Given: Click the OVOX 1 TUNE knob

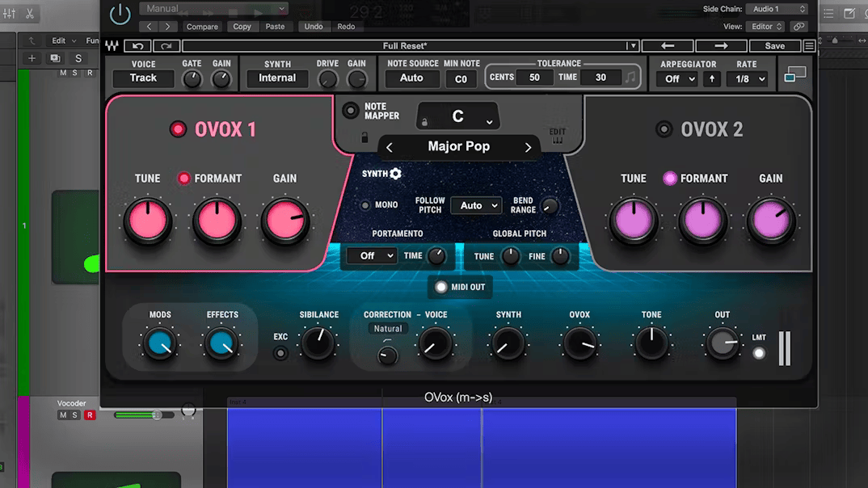Looking at the screenshot, I should (x=148, y=221).
